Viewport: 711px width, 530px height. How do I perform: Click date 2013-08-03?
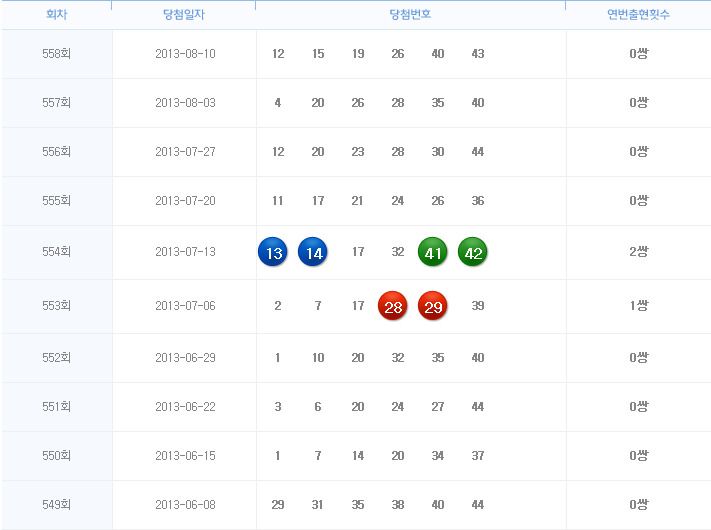click(x=185, y=103)
